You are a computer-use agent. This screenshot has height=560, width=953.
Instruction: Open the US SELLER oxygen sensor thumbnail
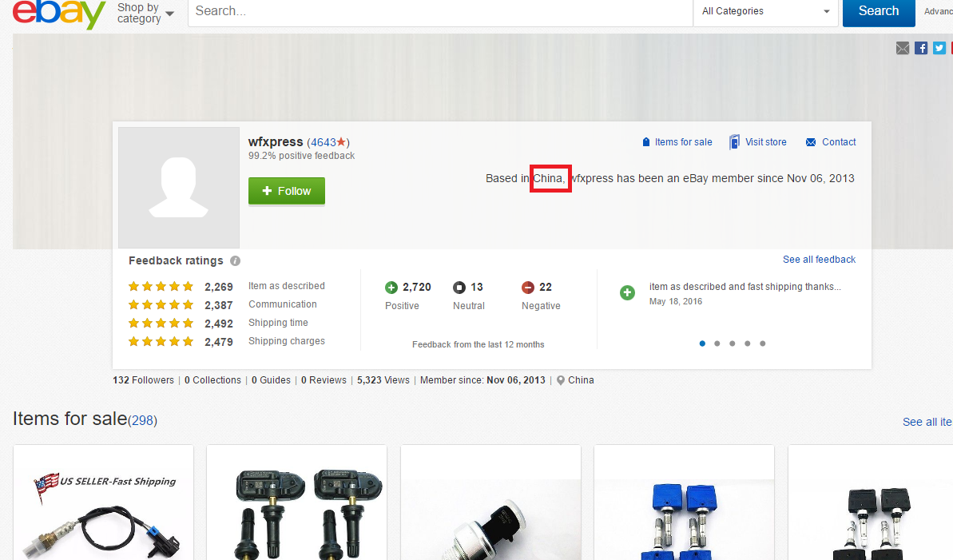click(x=103, y=502)
